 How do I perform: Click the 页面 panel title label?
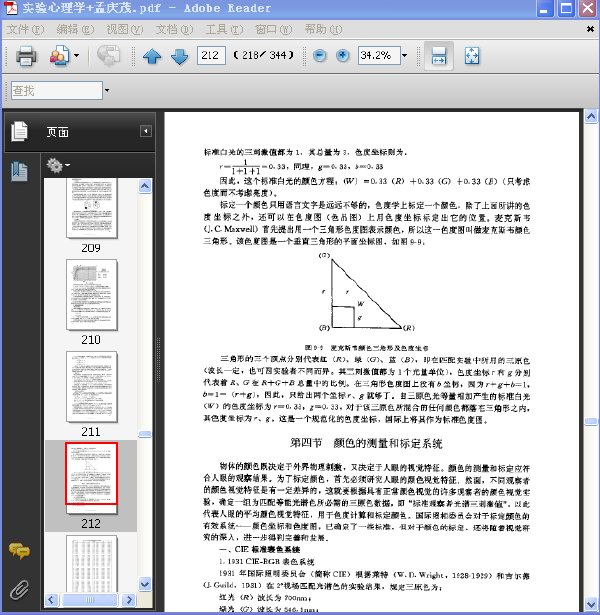pyautogui.click(x=58, y=132)
